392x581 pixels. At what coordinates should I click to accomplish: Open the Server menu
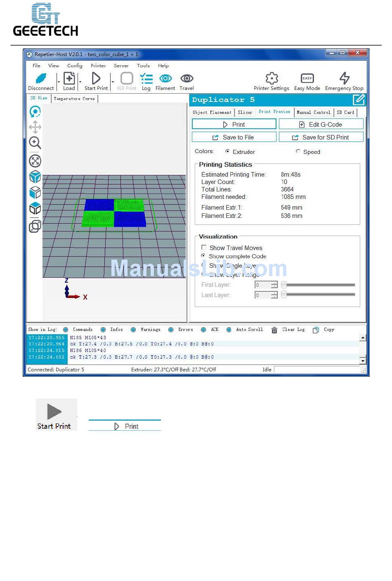coord(121,66)
